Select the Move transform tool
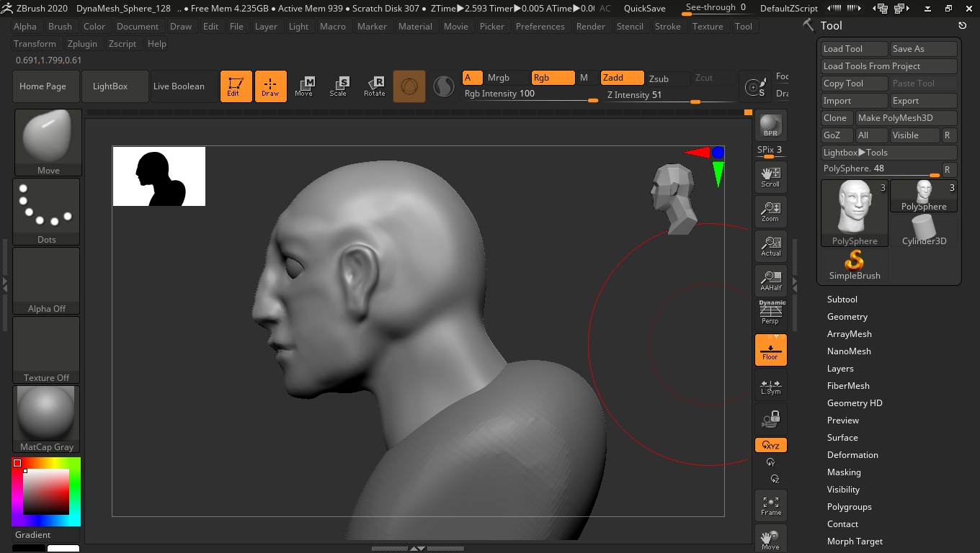 303,86
